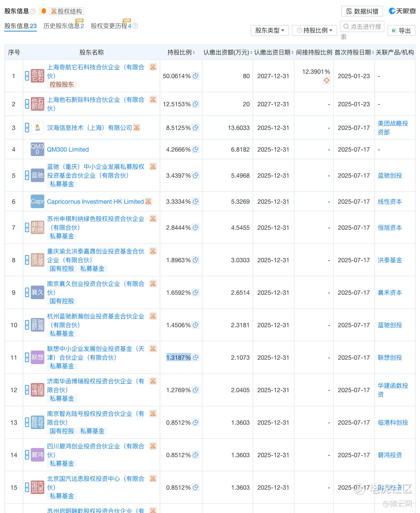Expand row 8 重庆渝北洪泰 plus toggle

click(27, 260)
